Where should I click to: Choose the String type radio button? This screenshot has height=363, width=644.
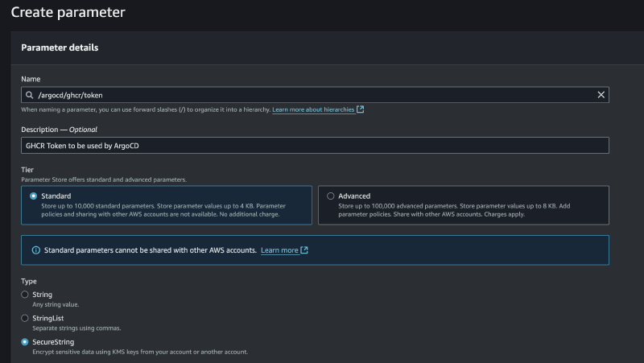[x=25, y=295]
